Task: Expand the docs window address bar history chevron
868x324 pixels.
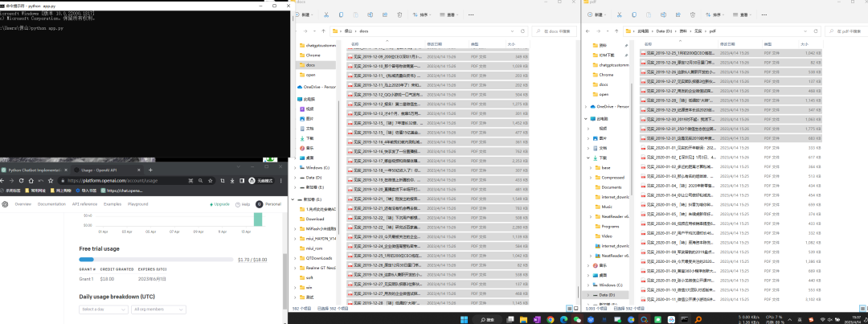Action: (x=512, y=31)
